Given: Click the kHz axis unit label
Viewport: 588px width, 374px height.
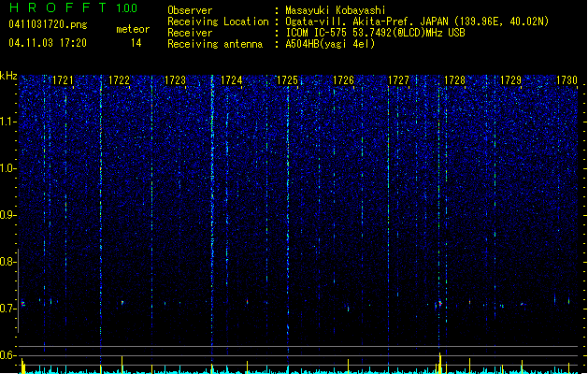Looking at the screenshot, I should coord(8,76).
